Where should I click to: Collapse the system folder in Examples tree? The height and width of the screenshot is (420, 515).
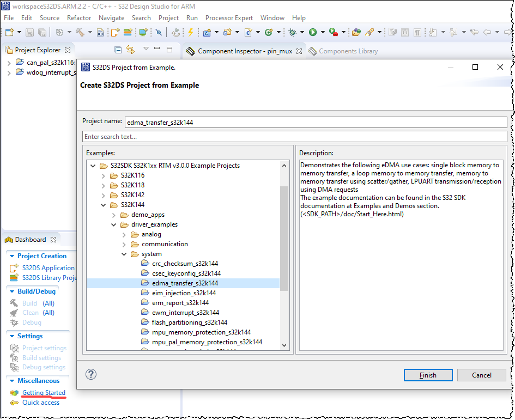coord(124,253)
